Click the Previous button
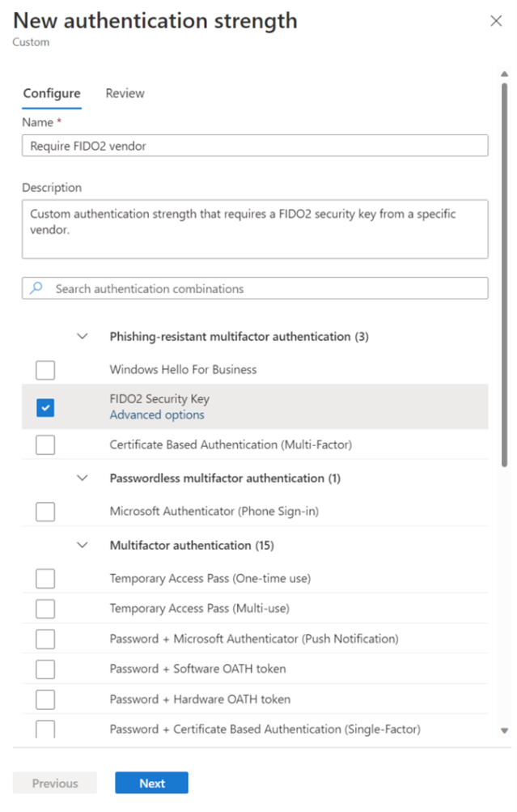This screenshot has width=517, height=812. pyautogui.click(x=55, y=783)
